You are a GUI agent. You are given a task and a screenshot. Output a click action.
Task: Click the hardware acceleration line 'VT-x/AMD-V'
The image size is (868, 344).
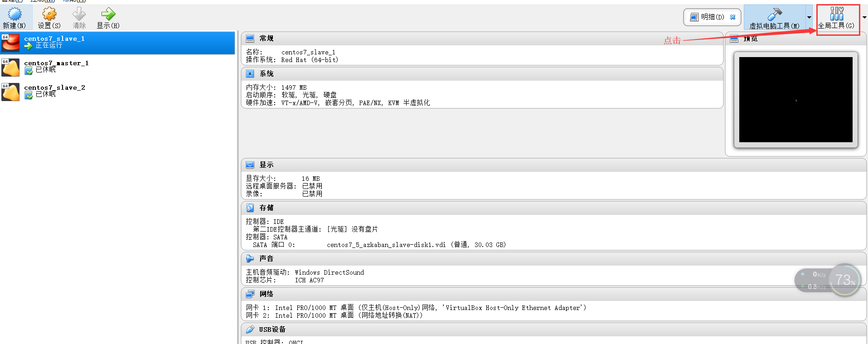300,103
